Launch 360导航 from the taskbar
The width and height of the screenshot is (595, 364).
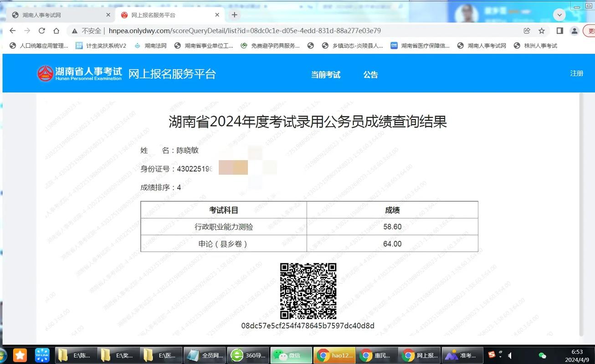pos(248,355)
